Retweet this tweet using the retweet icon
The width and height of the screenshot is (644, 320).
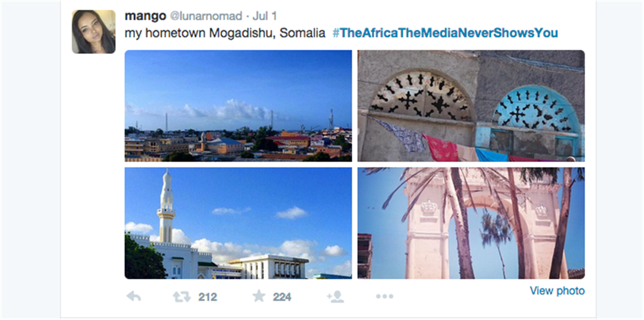point(182,297)
